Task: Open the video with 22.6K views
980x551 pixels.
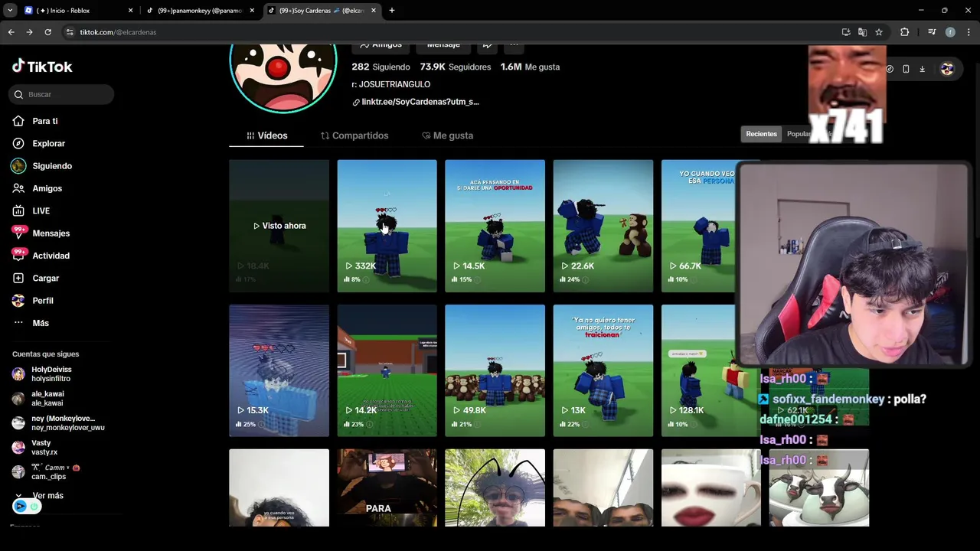Action: [603, 226]
